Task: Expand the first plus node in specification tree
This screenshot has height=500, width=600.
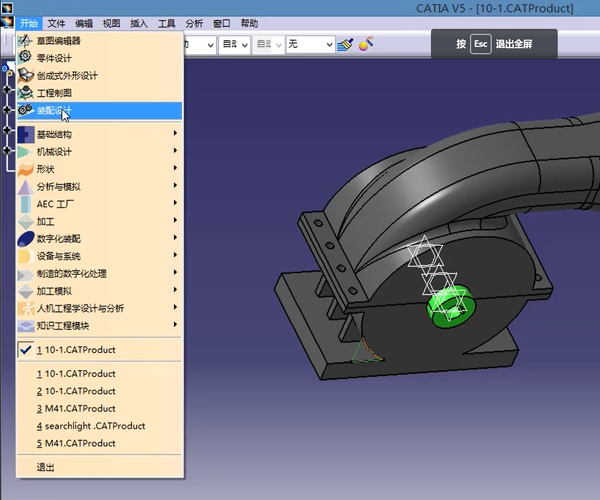Action: point(7,90)
